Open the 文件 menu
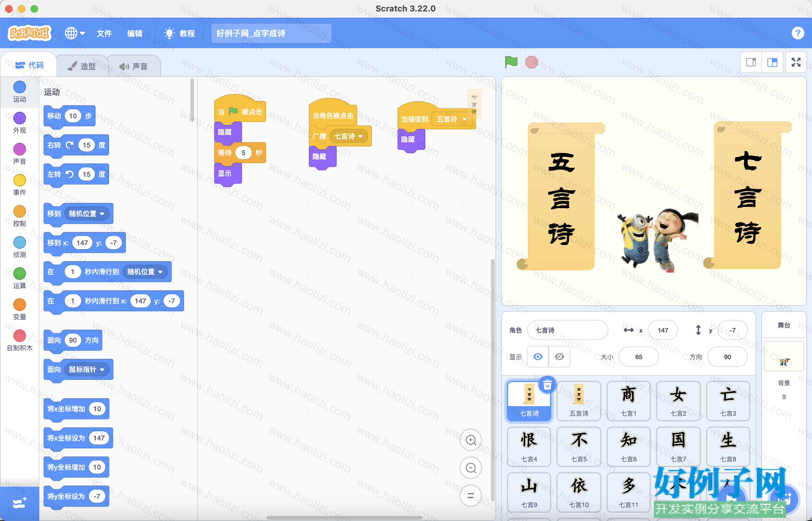Screen dimensions: 812x521 tap(104, 33)
